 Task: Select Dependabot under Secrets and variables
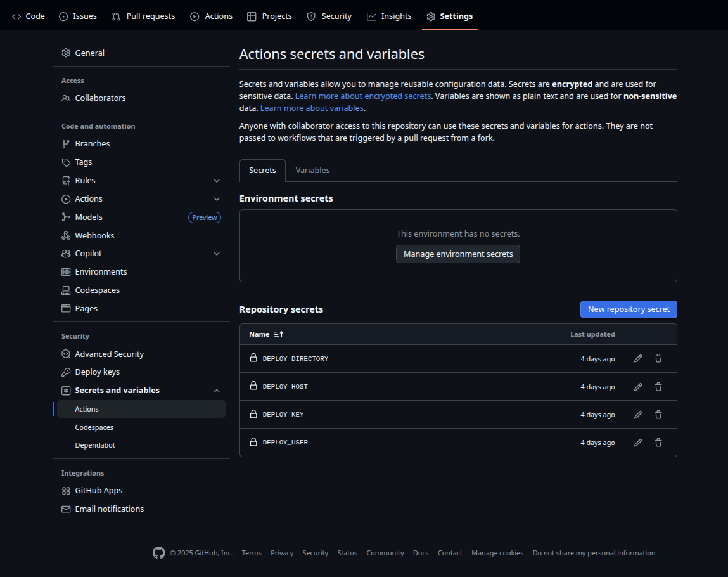coord(95,444)
